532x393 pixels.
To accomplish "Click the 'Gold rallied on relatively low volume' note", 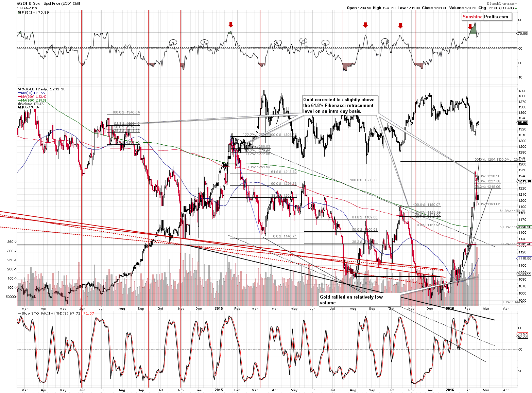I will pos(360,300).
